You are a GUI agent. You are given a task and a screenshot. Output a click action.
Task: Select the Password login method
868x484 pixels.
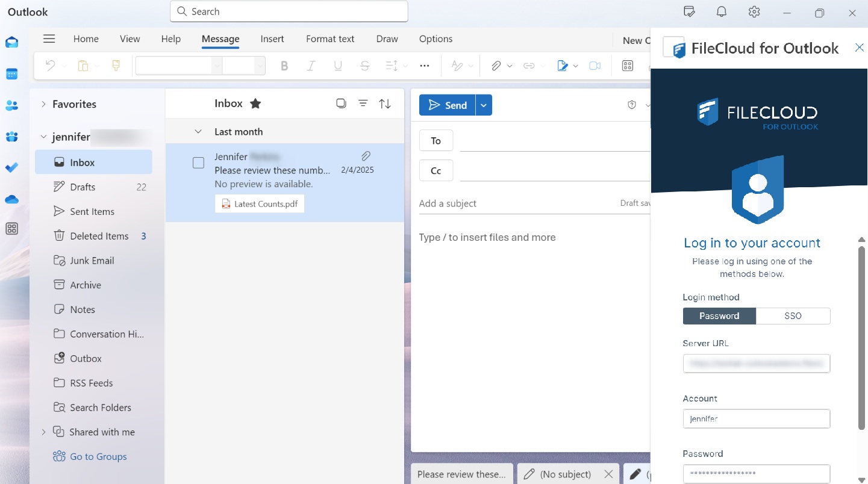click(x=719, y=316)
